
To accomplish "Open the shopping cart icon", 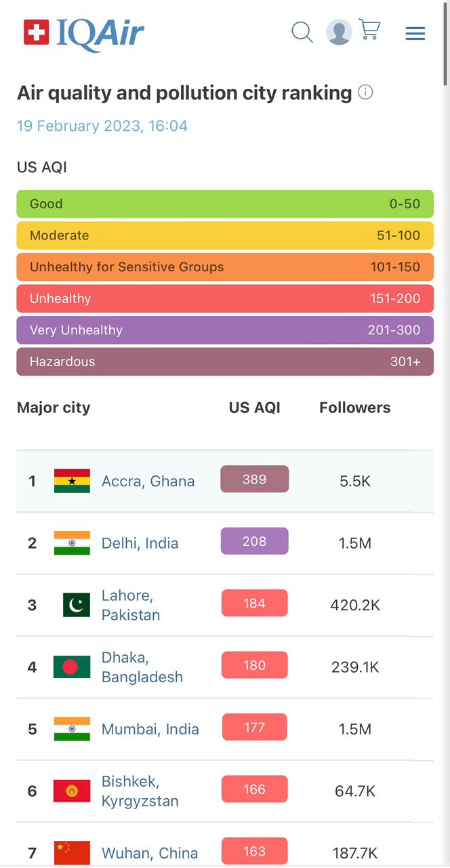I will click(369, 31).
